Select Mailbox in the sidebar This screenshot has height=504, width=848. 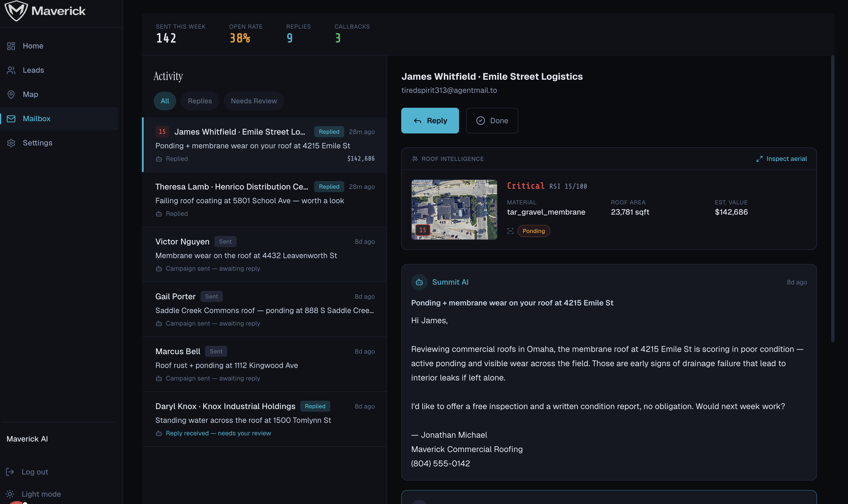[x=59, y=119]
